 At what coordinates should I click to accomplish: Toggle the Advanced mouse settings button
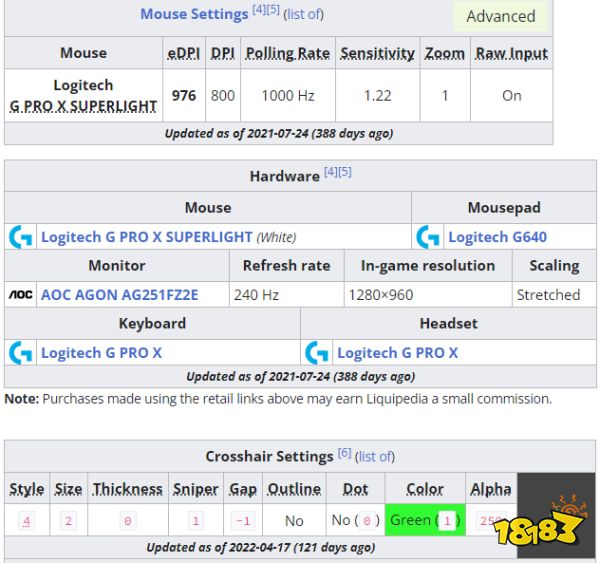[501, 16]
